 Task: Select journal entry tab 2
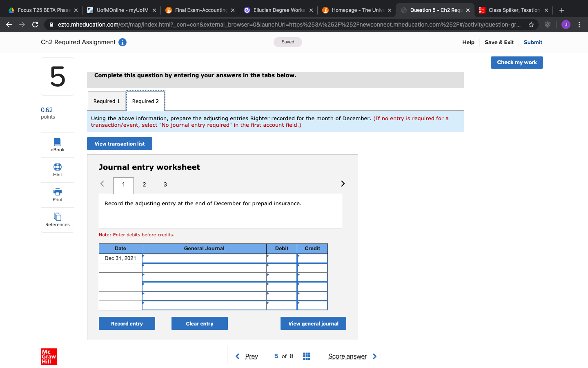pyautogui.click(x=144, y=184)
